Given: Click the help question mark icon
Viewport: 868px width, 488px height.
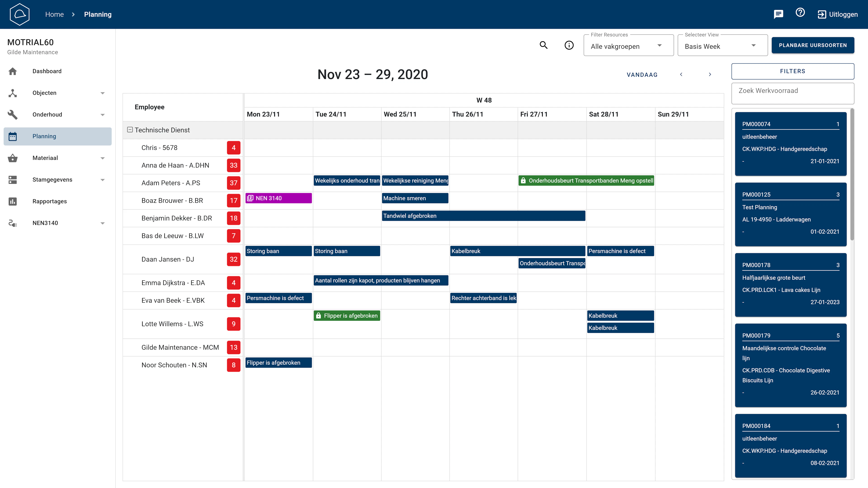Looking at the screenshot, I should [x=800, y=13].
